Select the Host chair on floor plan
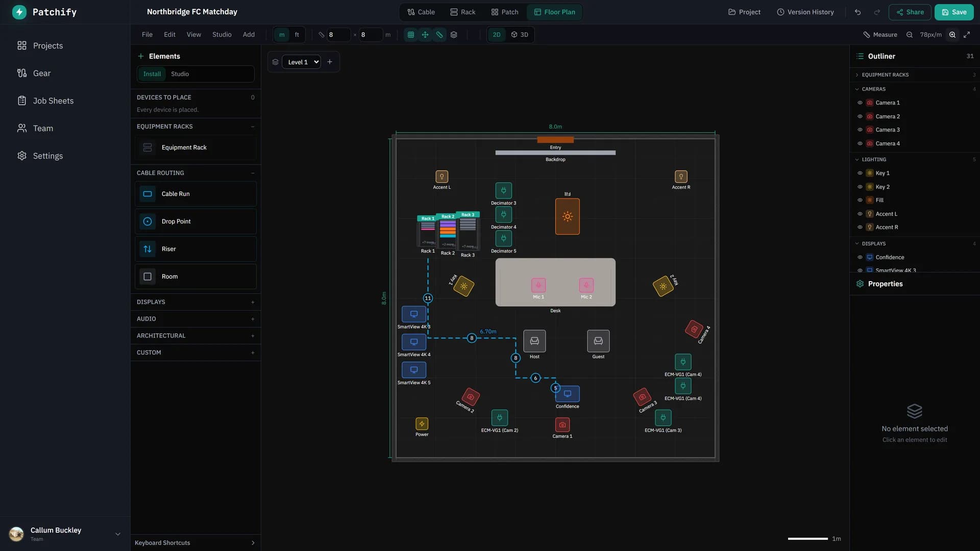This screenshot has height=551, width=980. [x=534, y=341]
